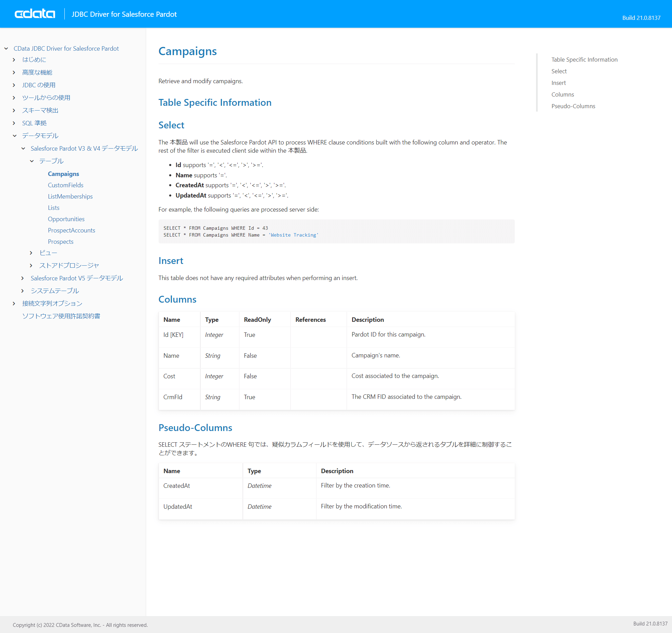The height and width of the screenshot is (633, 672).
Task: Go to the Opportunities table
Action: tap(66, 219)
